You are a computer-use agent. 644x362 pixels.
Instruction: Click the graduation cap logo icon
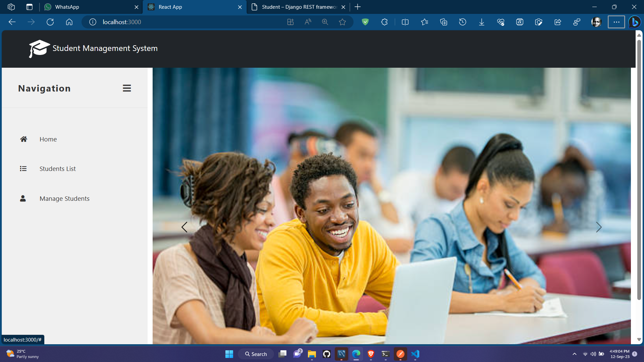click(39, 49)
